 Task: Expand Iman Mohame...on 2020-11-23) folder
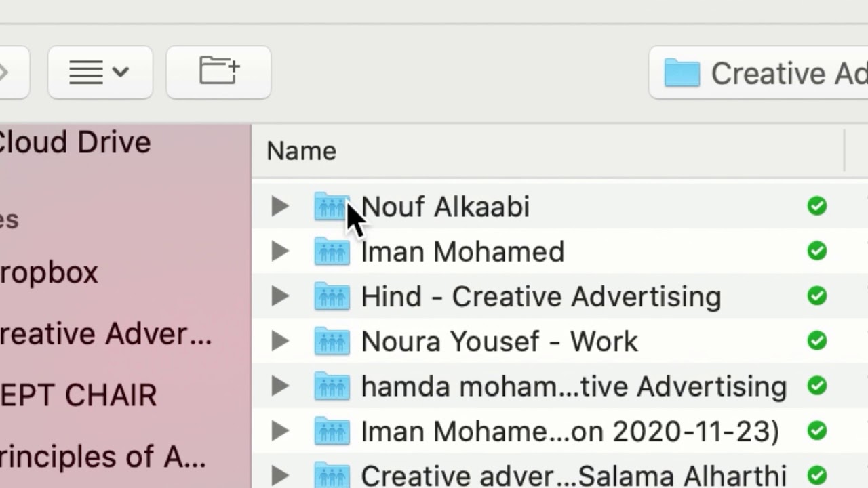pyautogui.click(x=279, y=431)
